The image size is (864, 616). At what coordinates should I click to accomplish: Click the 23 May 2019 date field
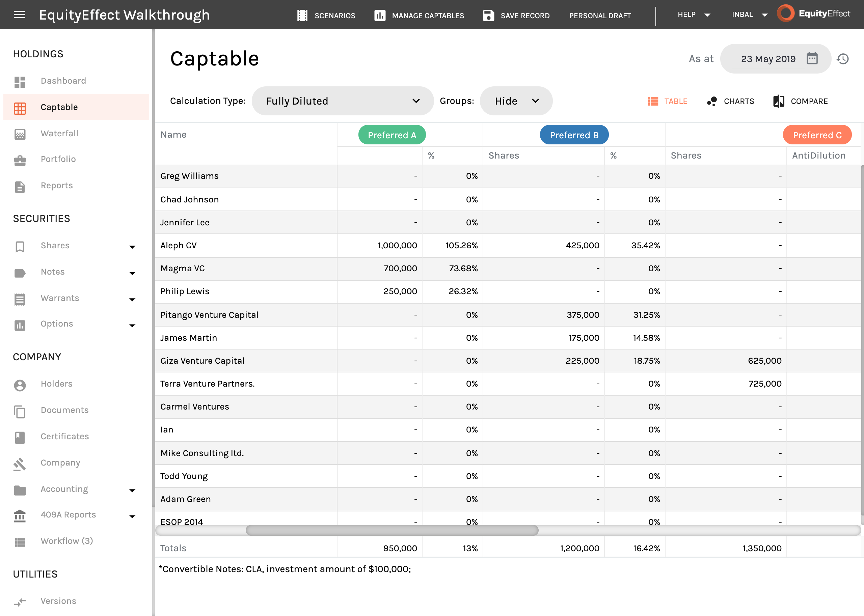click(775, 59)
